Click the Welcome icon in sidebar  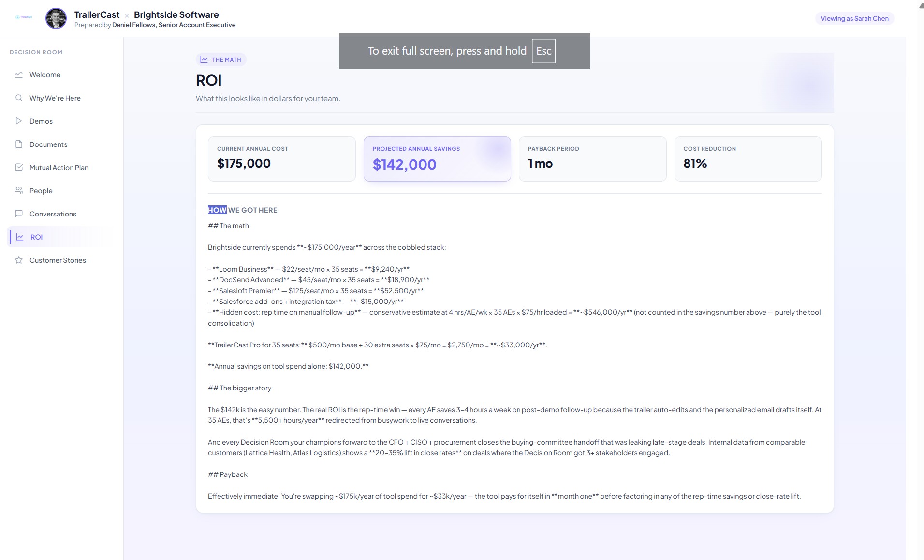pos(19,75)
